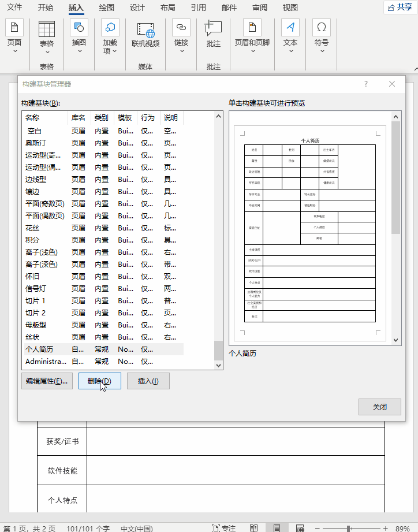Open the 表格 (Table) icon
Image resolution: width=418 pixels, height=532 pixels.
pyautogui.click(x=47, y=29)
